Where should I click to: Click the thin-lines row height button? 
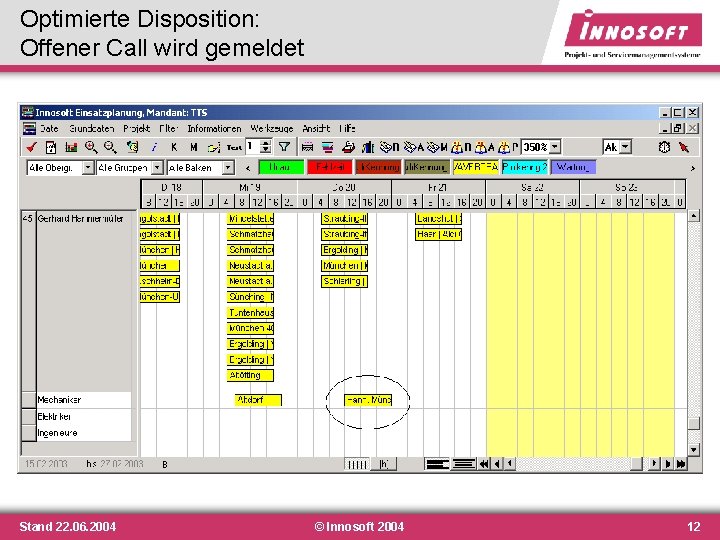(x=463, y=464)
